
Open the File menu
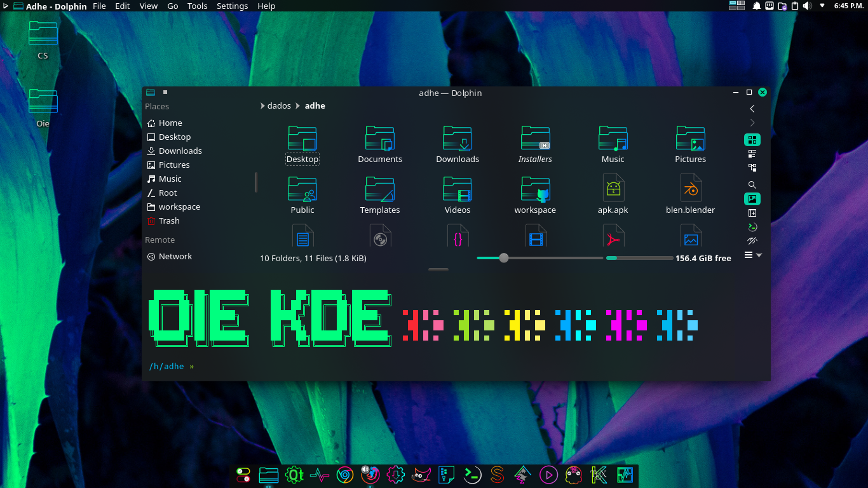click(100, 6)
